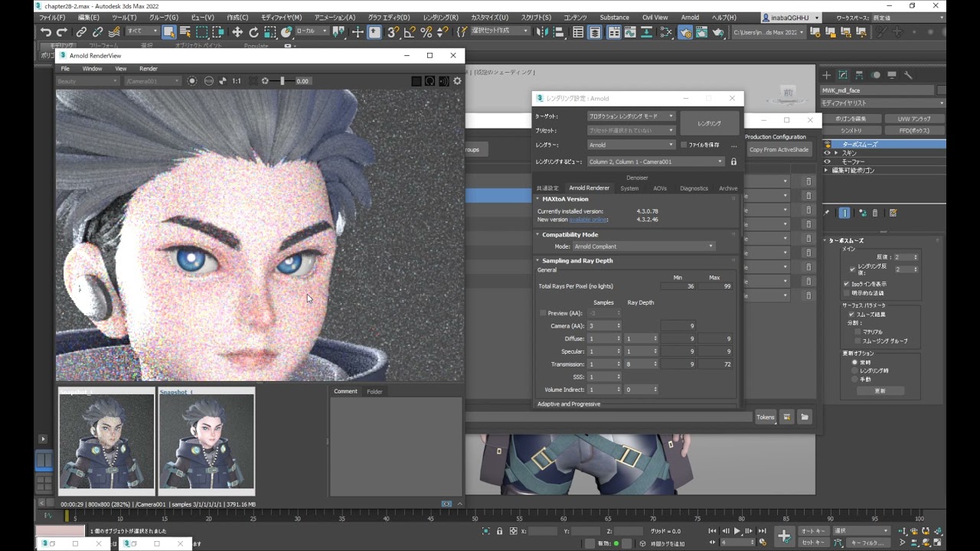The image size is (980, 551).
Task: Open the レンダラー Arnold dropdown
Action: click(631, 145)
